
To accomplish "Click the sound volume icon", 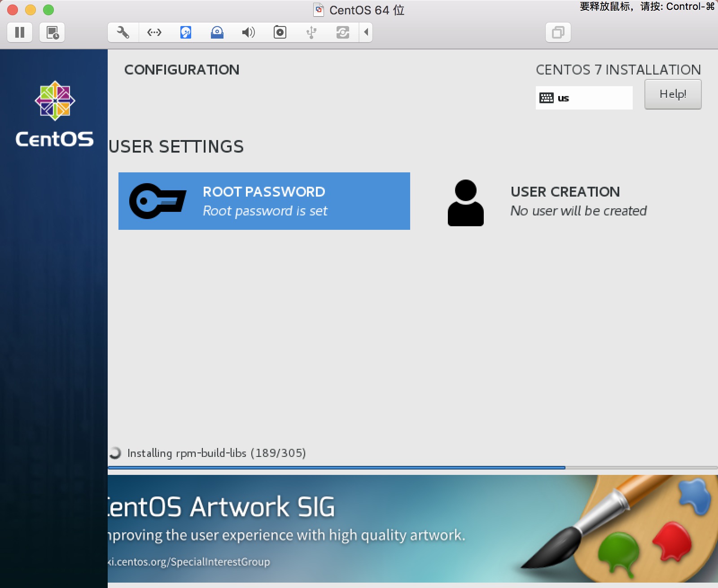I will 249,32.
